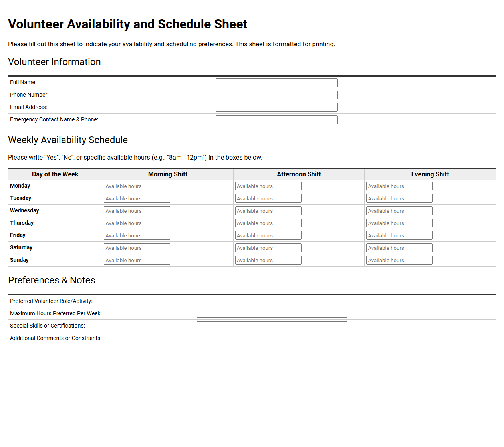Select Tuesday Afternoon Shift hours box
The height and width of the screenshot is (447, 504).
point(268,198)
